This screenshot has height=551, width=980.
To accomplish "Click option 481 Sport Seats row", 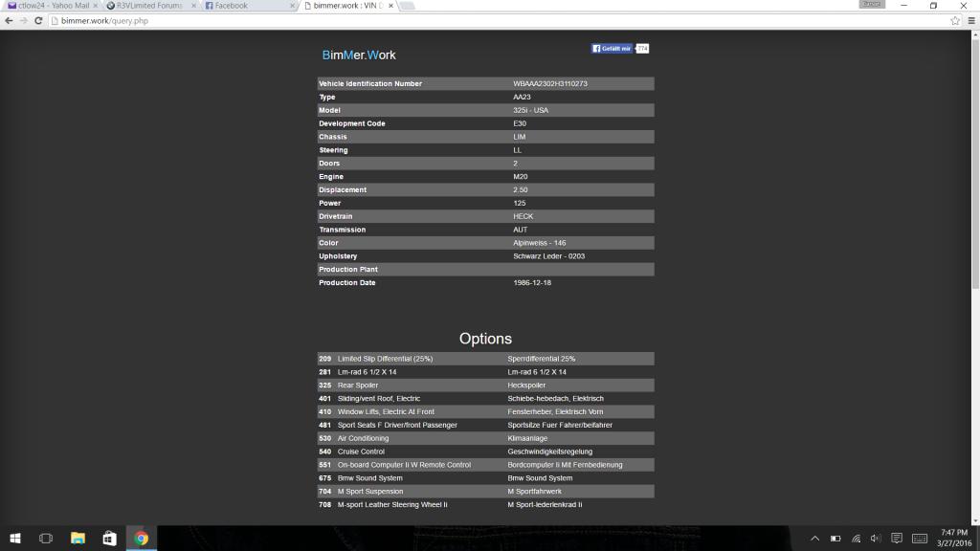I will (485, 425).
